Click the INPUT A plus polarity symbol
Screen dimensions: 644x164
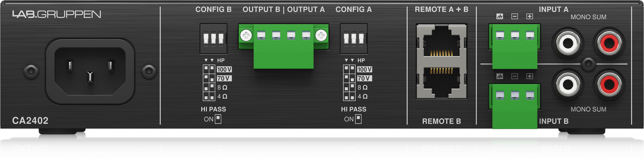point(529,16)
